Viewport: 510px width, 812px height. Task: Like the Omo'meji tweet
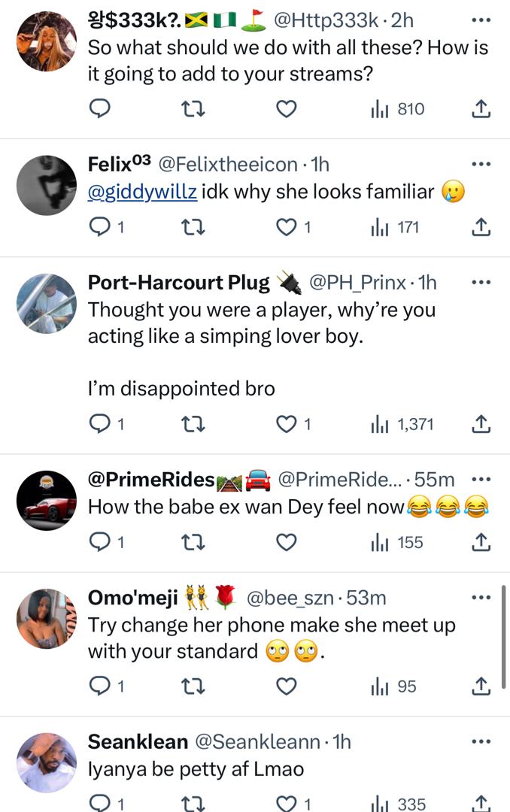pos(286,686)
